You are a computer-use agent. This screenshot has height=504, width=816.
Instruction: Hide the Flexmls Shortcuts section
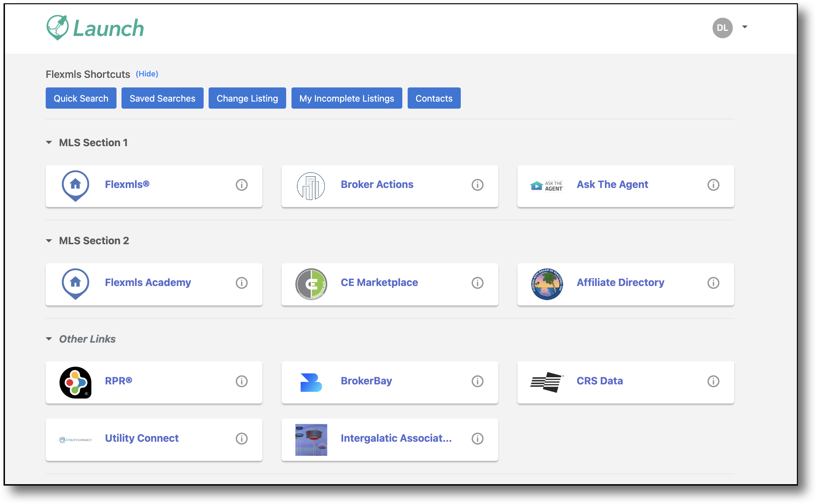(x=147, y=74)
